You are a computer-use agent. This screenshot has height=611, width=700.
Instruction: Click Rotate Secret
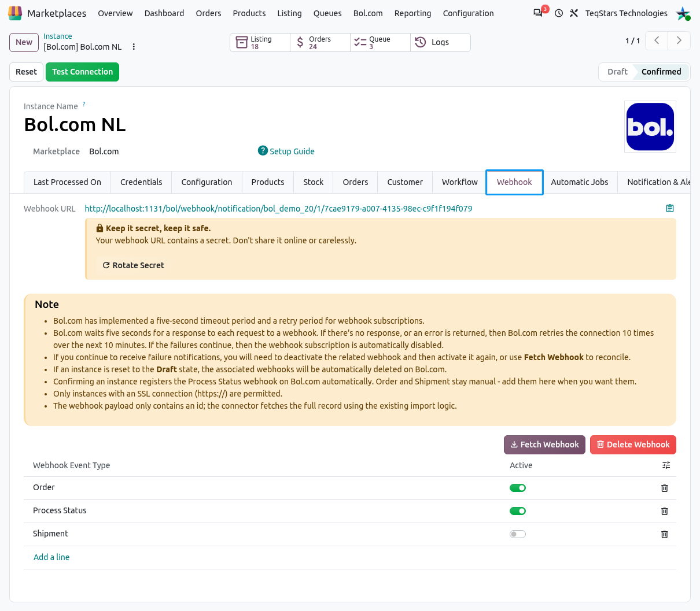coord(133,265)
